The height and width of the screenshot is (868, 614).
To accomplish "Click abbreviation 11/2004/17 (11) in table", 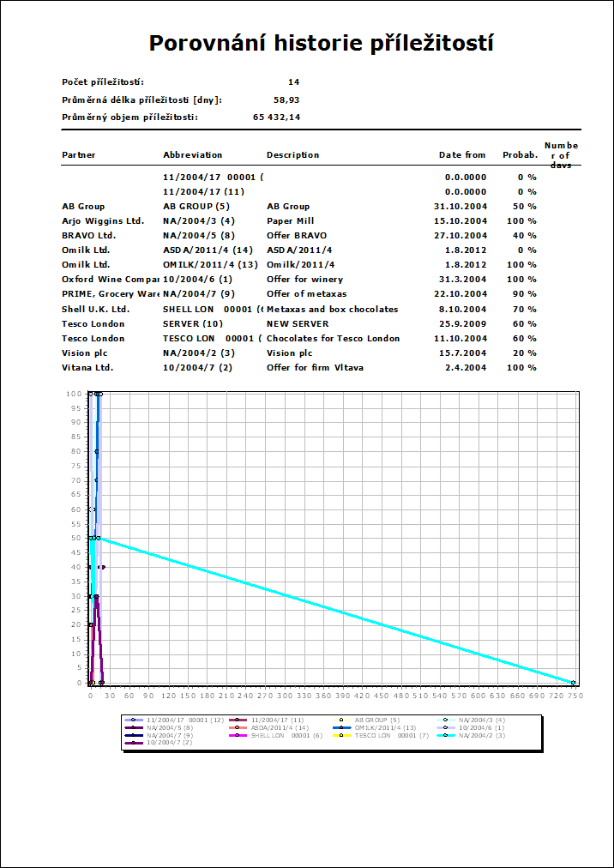I will point(204,191).
